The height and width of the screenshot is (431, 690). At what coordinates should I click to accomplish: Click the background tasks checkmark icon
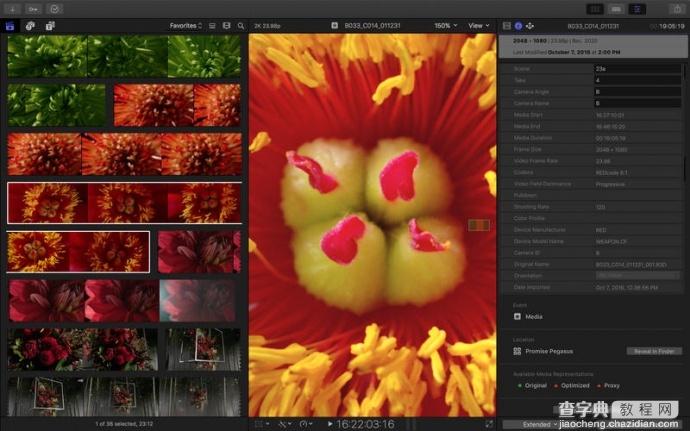pos(54,8)
